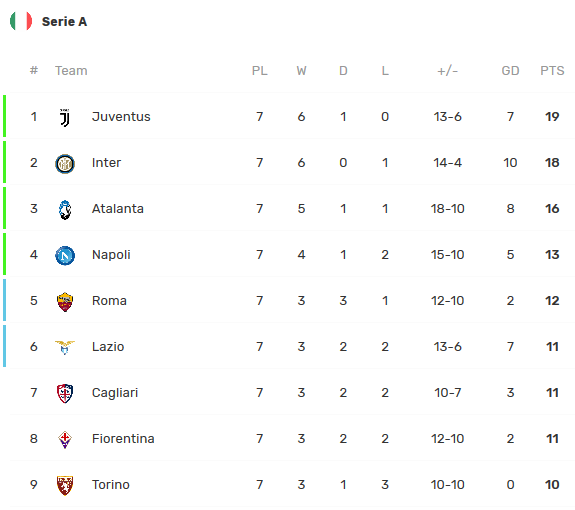Open the Atalanta team name link
This screenshot has height=510, width=575.
pyautogui.click(x=118, y=209)
